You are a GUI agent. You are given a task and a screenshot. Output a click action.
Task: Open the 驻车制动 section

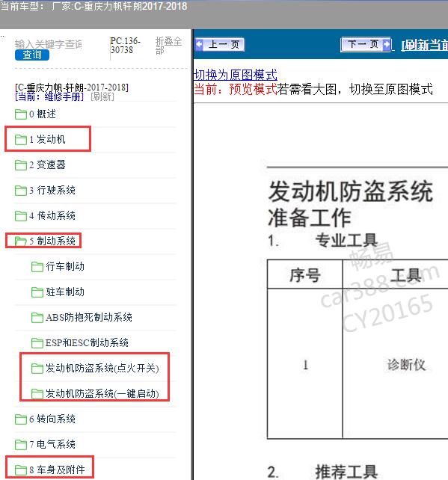[65, 292]
